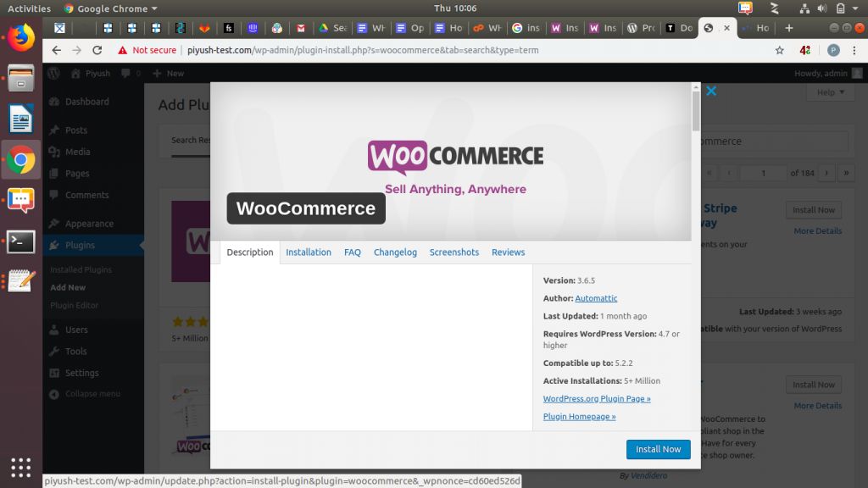The width and height of the screenshot is (868, 488).
Task: Open Pages in WordPress sidebar
Action: point(77,173)
